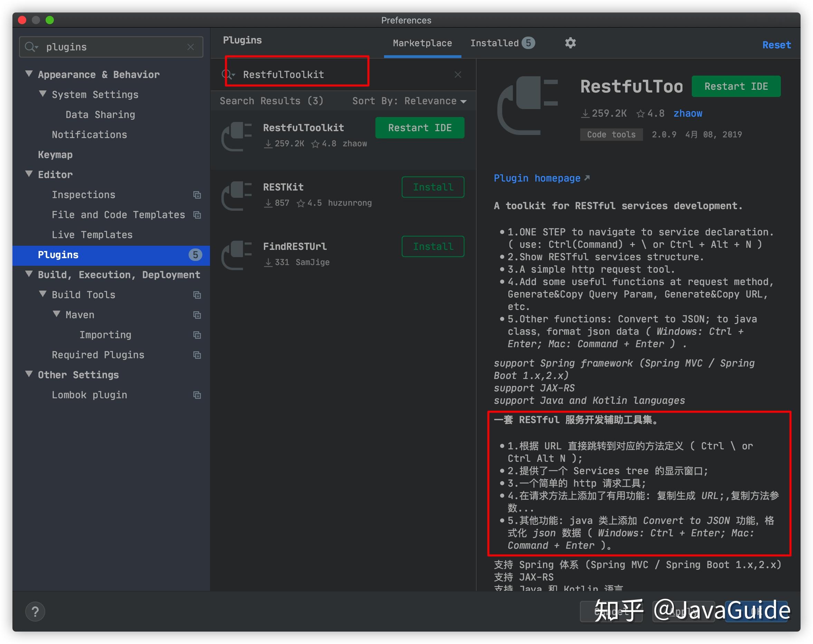
Task: Click the Restart IDE button for RestfulToolkit
Action: pos(420,128)
